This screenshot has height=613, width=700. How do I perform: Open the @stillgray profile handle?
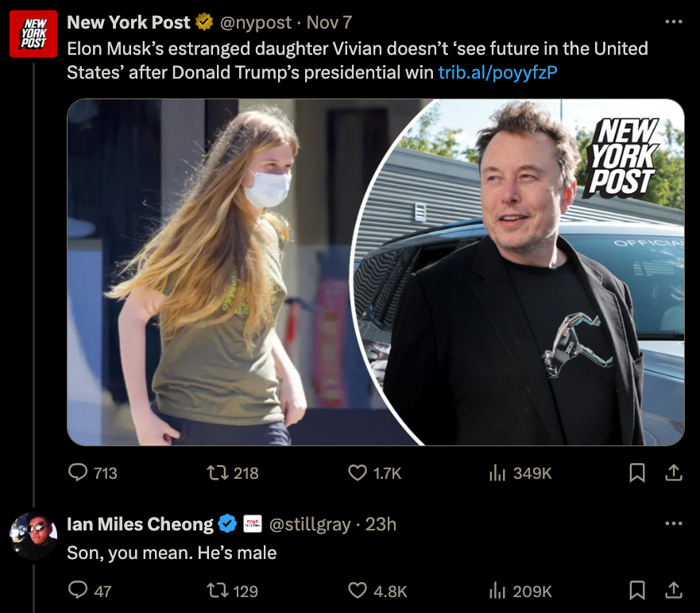[310, 524]
